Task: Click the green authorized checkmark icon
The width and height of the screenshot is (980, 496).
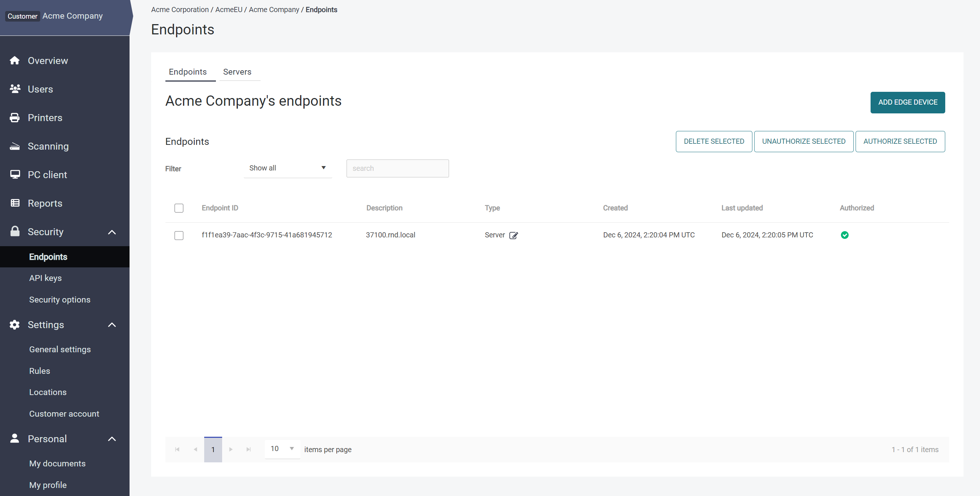Action: click(x=844, y=235)
